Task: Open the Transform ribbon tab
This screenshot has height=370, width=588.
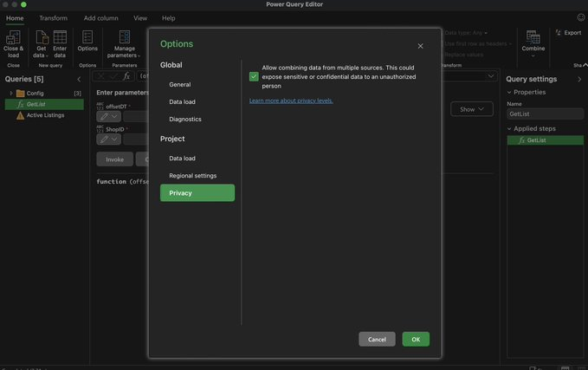Action: [53, 18]
